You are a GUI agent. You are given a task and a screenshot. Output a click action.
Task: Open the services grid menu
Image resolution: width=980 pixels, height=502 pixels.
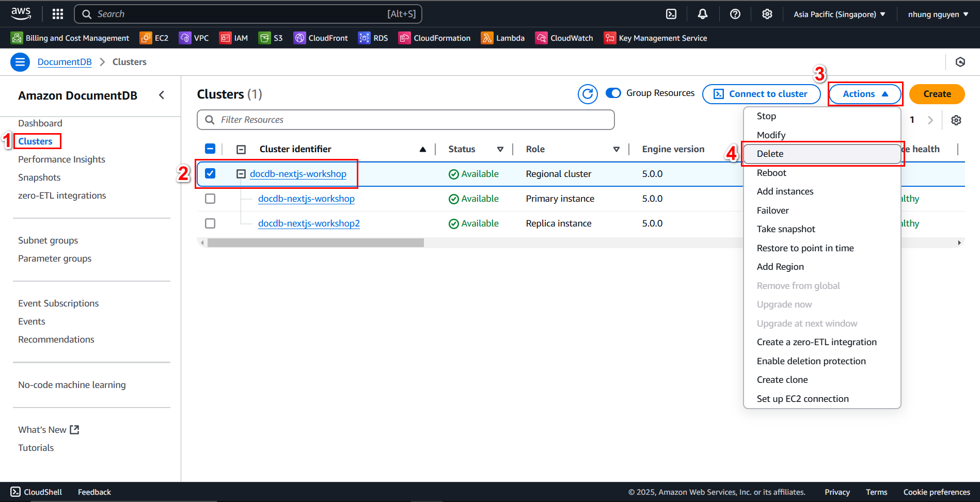(x=58, y=14)
